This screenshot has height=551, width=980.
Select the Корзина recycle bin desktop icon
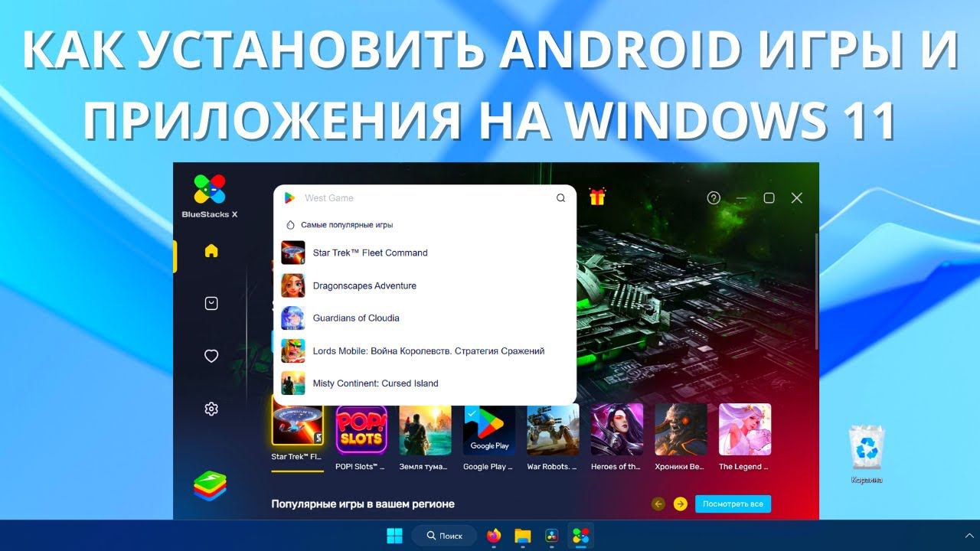(x=867, y=455)
